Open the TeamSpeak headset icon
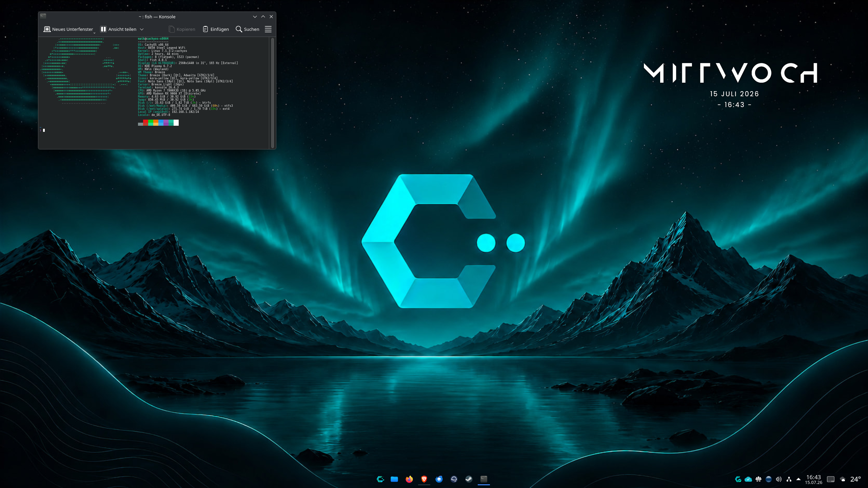This screenshot has width=868, height=488. [454, 479]
